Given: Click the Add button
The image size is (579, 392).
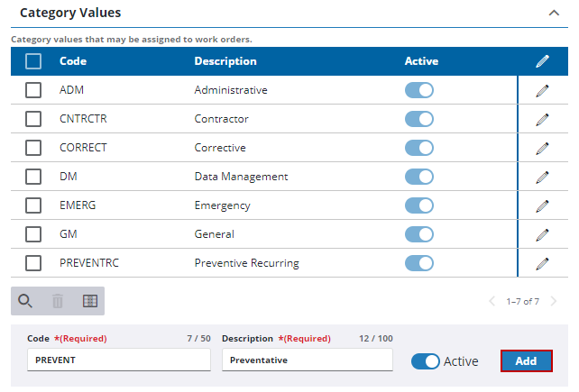Looking at the screenshot, I should coord(526,360).
